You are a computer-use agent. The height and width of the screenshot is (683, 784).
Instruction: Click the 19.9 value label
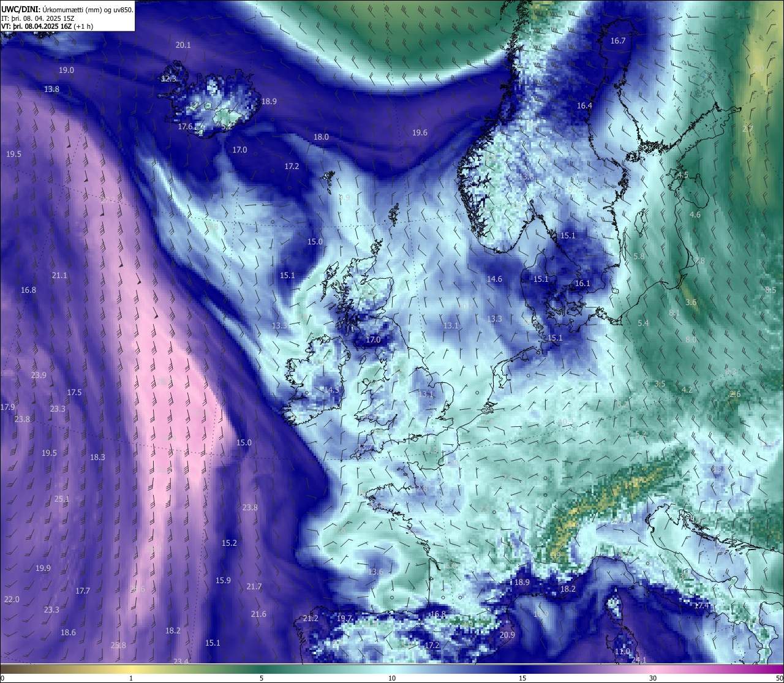(x=43, y=568)
